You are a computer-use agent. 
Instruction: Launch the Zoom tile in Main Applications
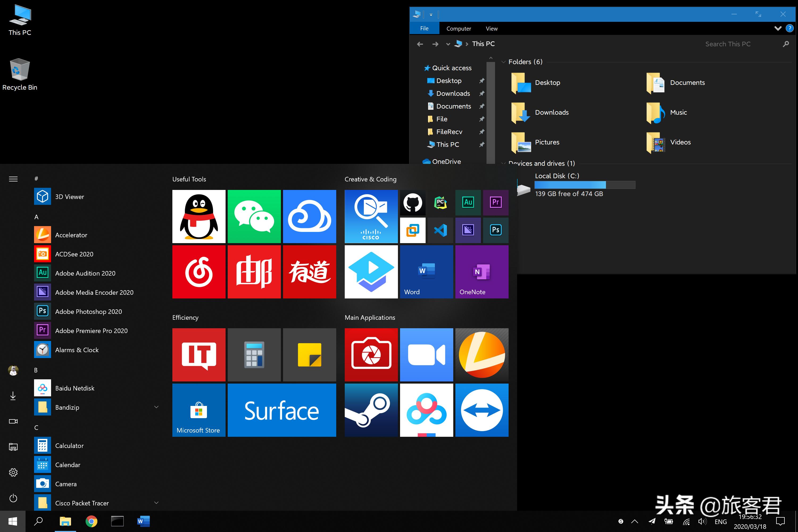point(426,355)
